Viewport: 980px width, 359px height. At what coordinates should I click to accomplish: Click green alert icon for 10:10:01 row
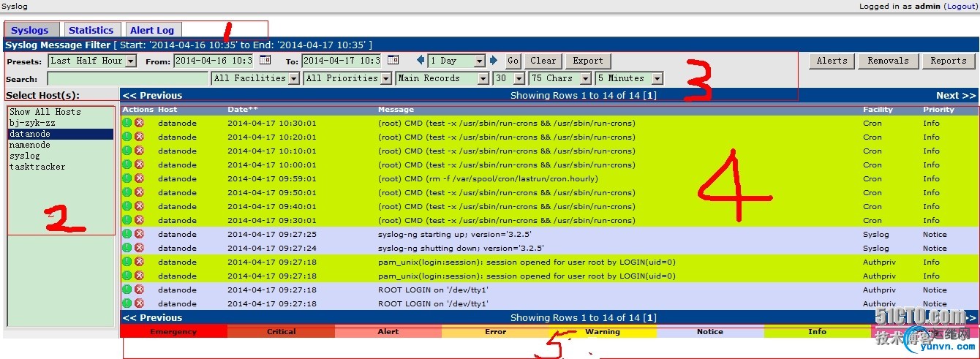point(127,151)
